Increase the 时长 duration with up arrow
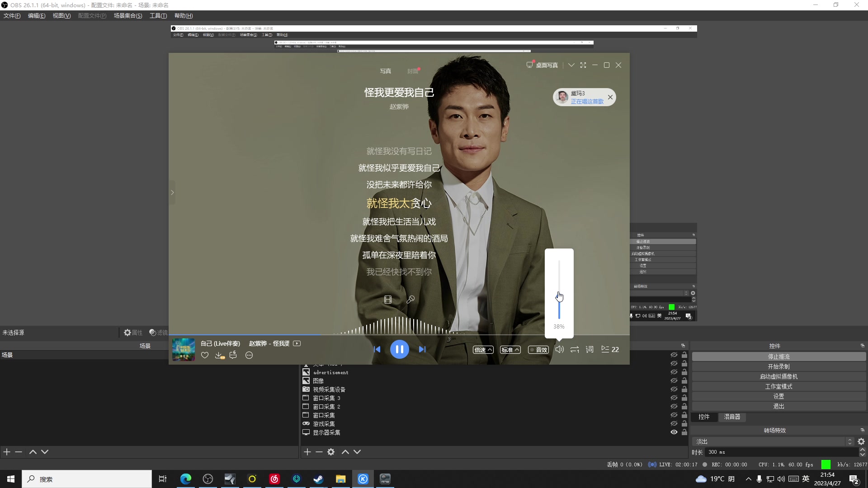 click(863, 450)
